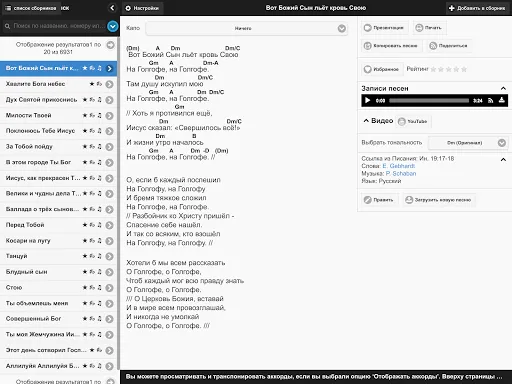Collapse the Записи песен section
This screenshot has width=512, height=384.
[x=503, y=88]
